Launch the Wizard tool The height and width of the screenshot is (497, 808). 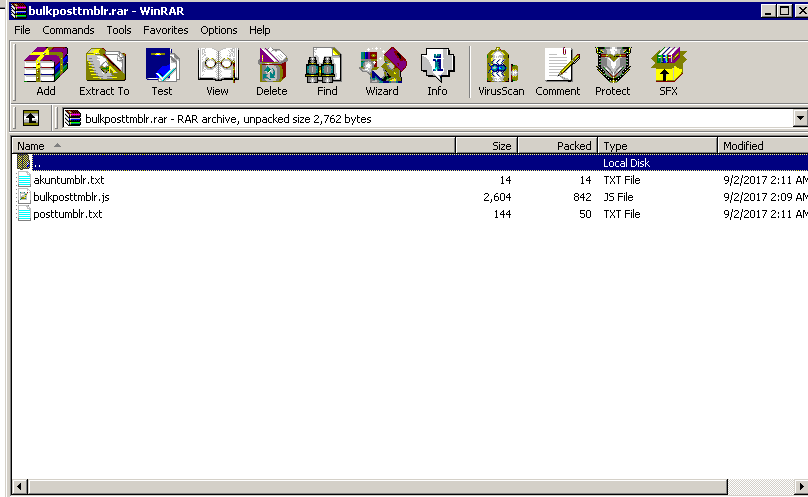coord(383,64)
